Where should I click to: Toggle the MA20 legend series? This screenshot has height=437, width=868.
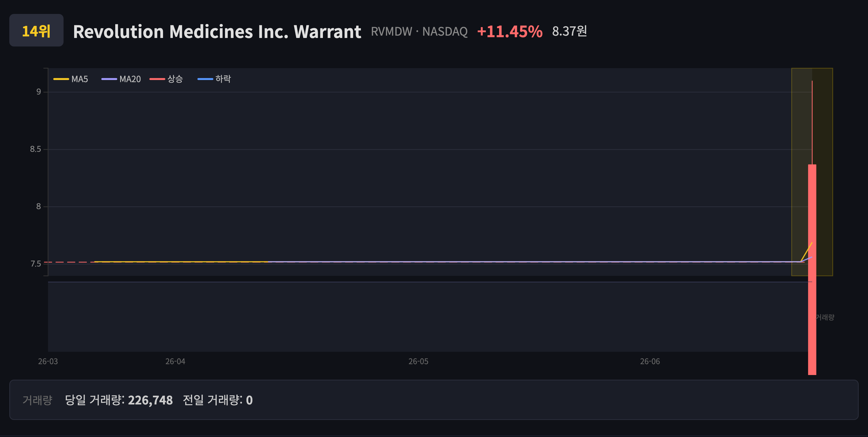point(121,79)
